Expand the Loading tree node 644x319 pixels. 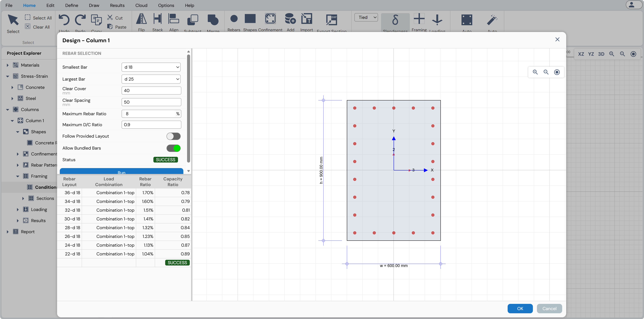(x=18, y=210)
